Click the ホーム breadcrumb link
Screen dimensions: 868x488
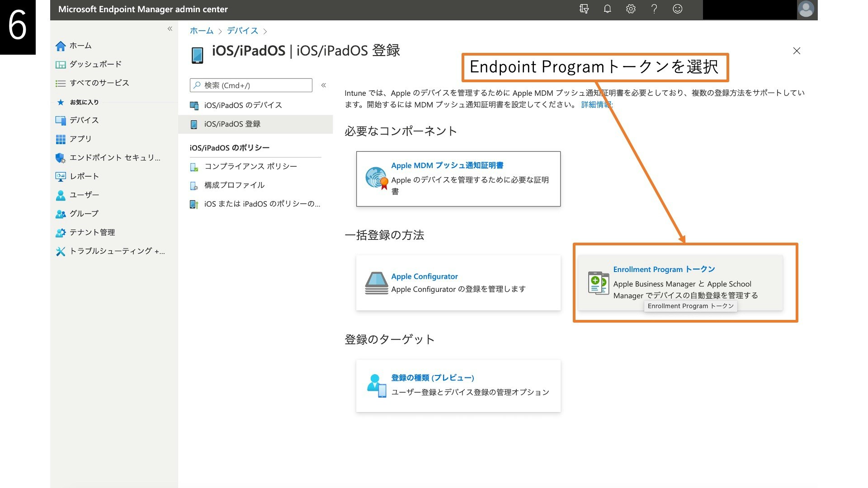coord(202,31)
